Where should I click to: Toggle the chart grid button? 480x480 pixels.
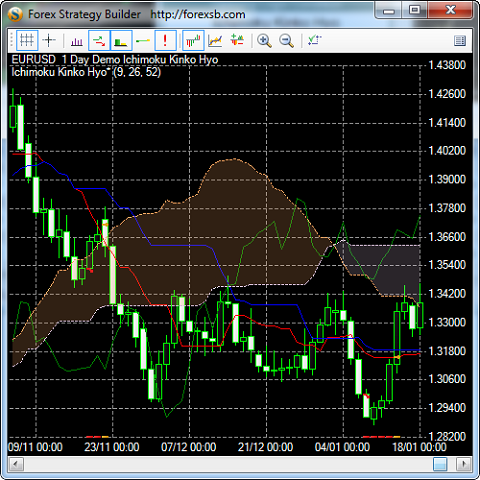coord(27,41)
